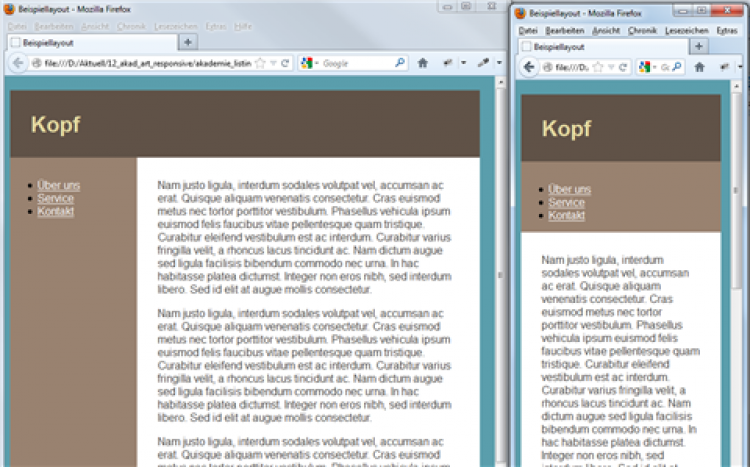Add a new tab in the narrow window

(701, 46)
